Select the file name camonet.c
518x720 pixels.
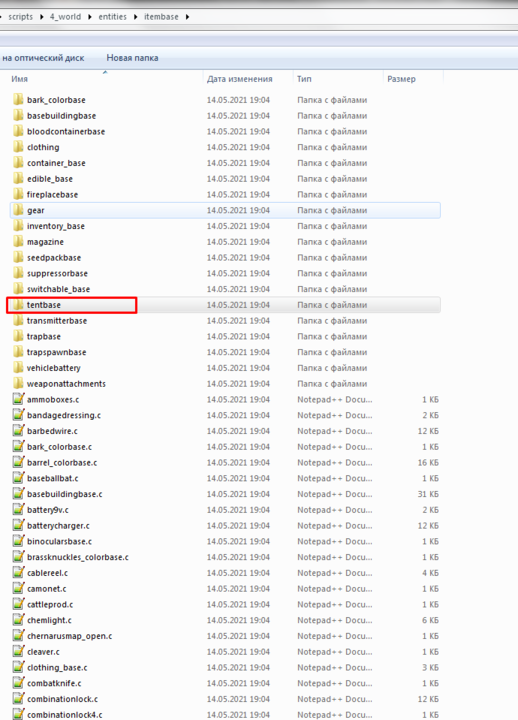pyautogui.click(x=46, y=589)
